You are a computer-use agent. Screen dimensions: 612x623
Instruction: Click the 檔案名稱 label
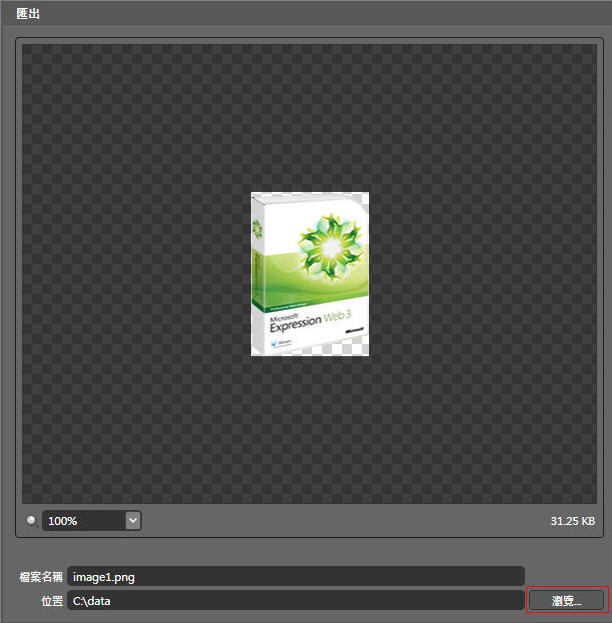tap(41, 577)
